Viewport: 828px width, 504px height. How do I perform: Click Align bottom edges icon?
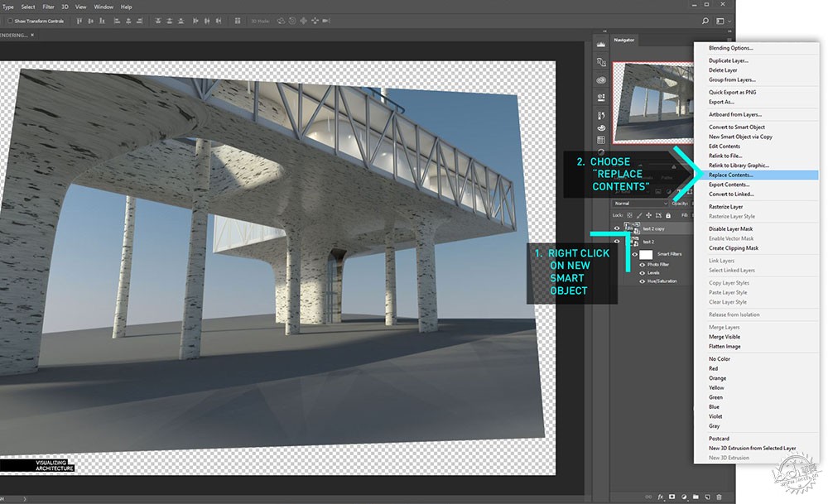pos(102,22)
